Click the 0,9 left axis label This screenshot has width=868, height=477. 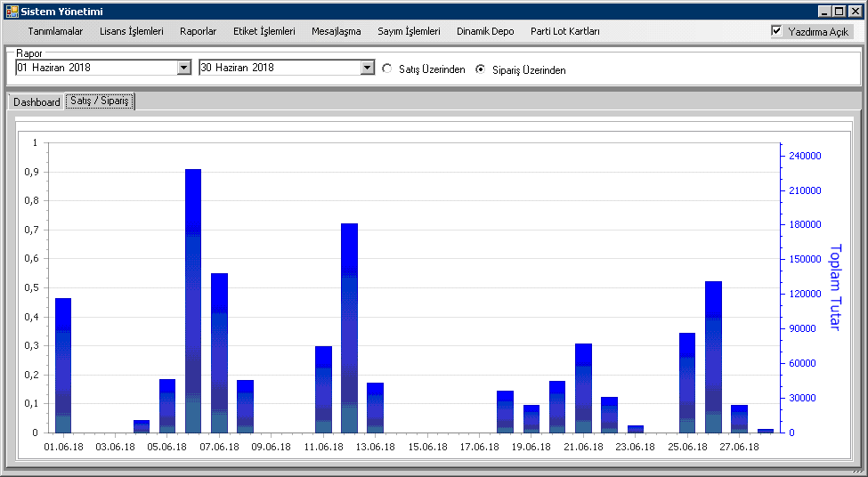pos(31,172)
